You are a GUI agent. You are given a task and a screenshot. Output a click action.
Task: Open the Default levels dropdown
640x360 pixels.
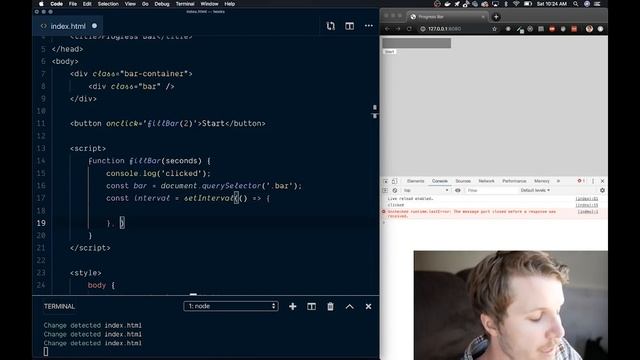click(x=535, y=190)
